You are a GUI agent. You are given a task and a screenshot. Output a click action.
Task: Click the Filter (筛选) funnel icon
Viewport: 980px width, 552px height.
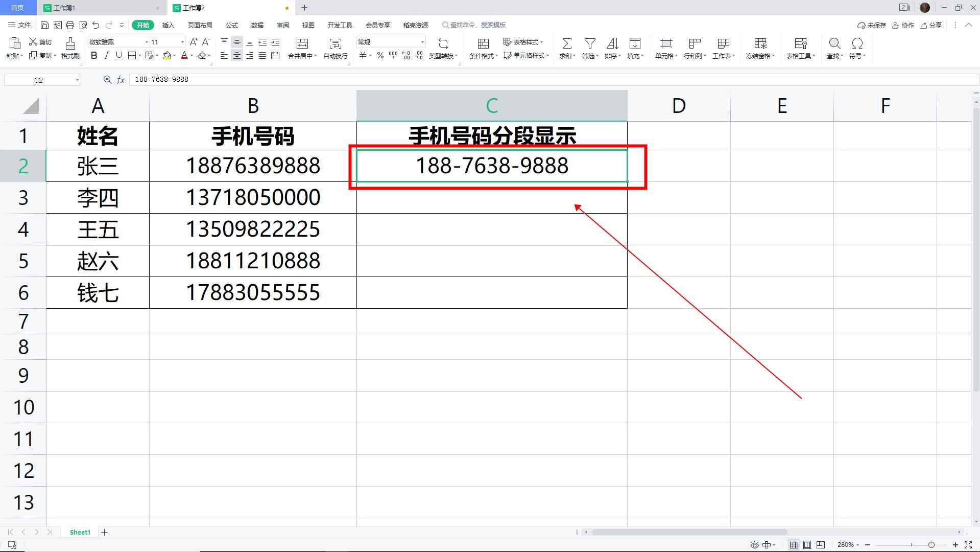[x=590, y=44]
